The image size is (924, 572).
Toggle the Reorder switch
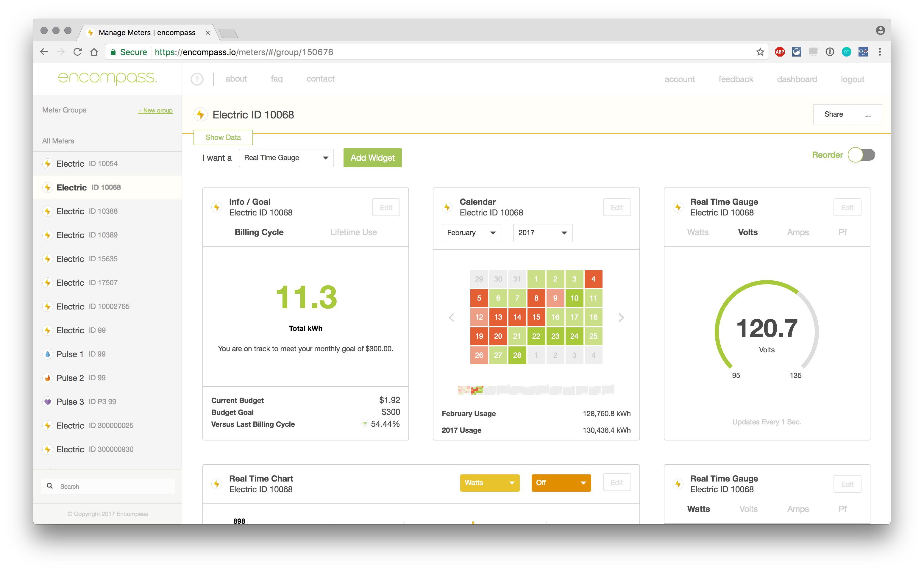point(861,155)
